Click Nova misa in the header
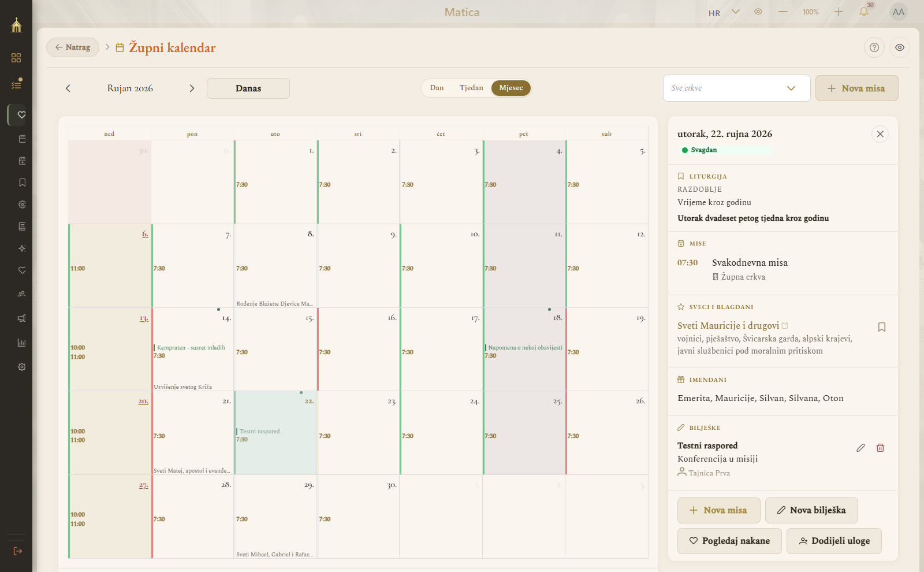The image size is (924, 572). (x=856, y=88)
